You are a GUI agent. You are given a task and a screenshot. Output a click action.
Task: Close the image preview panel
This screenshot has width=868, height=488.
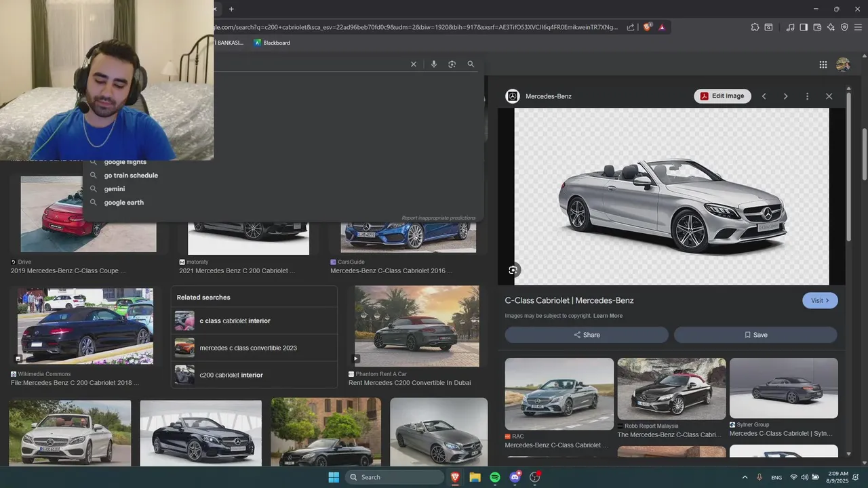829,96
